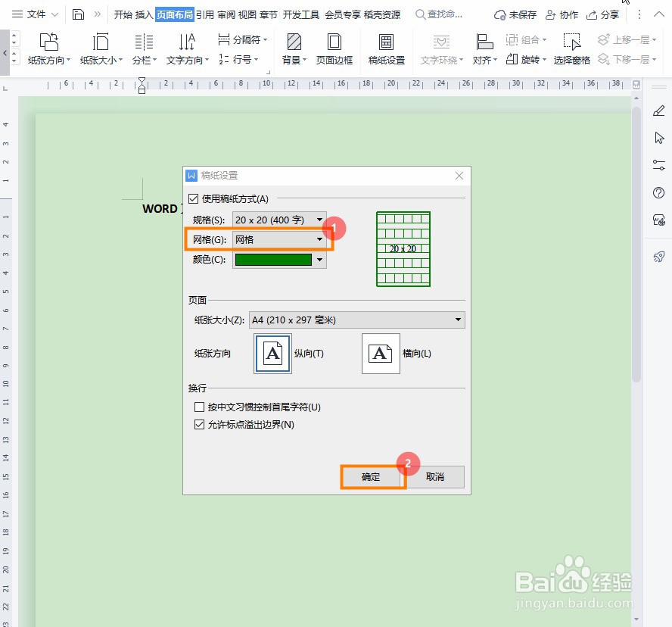This screenshot has width=672, height=627.
Task: Click 上移一层 bring forward
Action: [x=627, y=40]
